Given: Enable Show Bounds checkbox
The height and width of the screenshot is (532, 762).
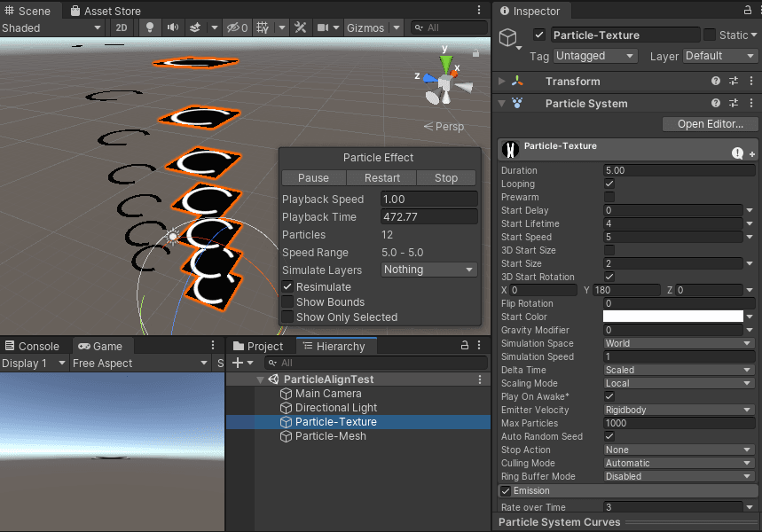Looking at the screenshot, I should point(287,301).
